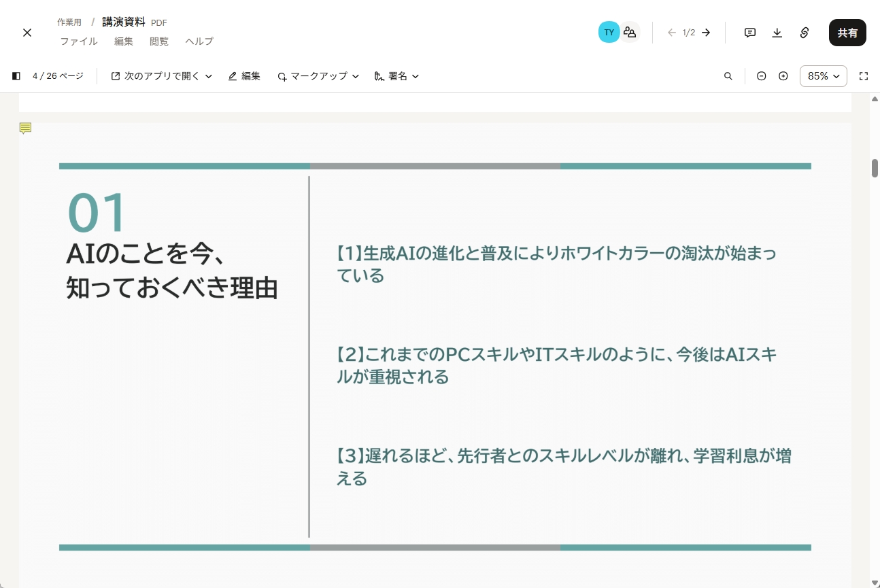This screenshot has width=880, height=588.
Task: Open the ヘルプ menu
Action: [x=199, y=41]
